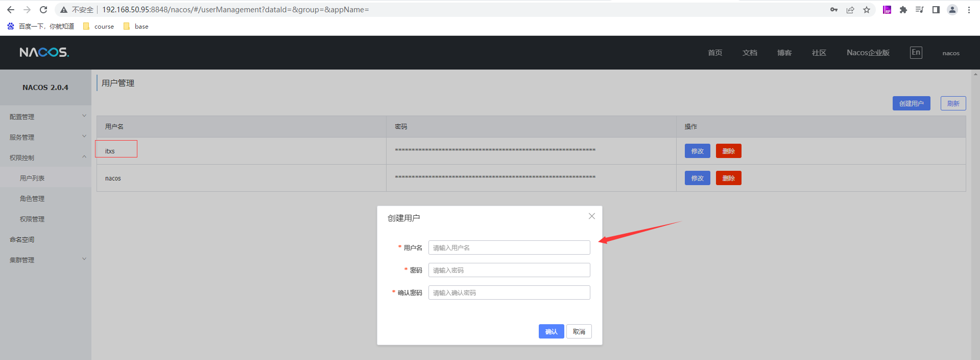The height and width of the screenshot is (360, 980).
Task: Click the 取消 button in dialog
Action: tap(579, 331)
